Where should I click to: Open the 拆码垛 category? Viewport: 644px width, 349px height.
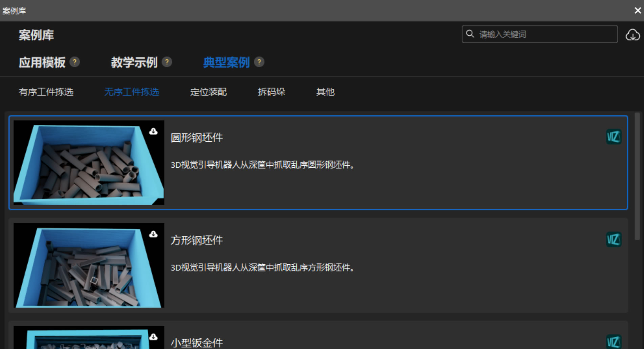pyautogui.click(x=271, y=92)
